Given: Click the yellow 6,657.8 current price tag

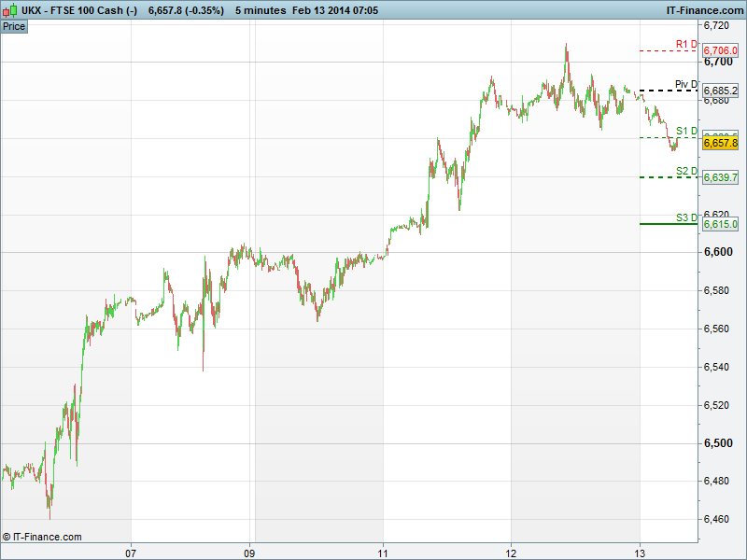Looking at the screenshot, I should tap(721, 144).
